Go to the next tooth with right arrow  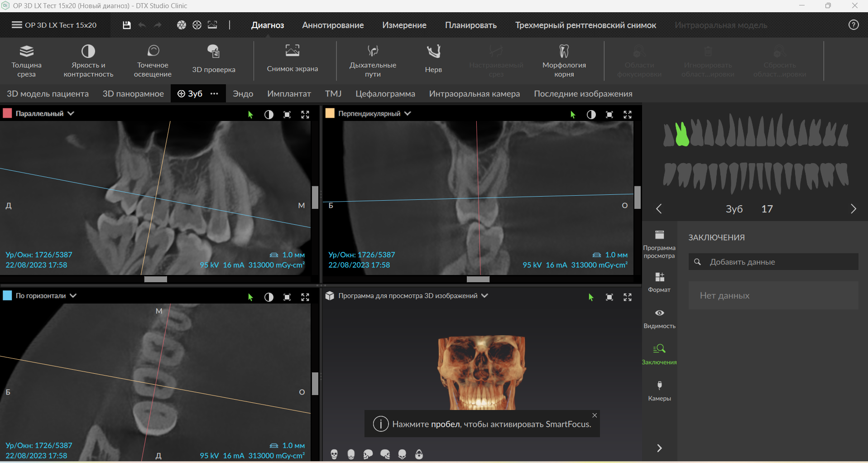pos(853,209)
